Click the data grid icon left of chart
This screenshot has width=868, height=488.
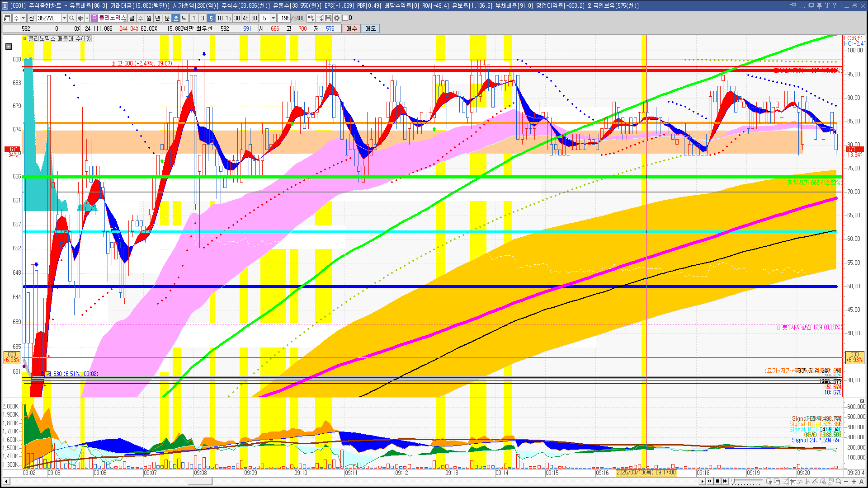[9, 47]
